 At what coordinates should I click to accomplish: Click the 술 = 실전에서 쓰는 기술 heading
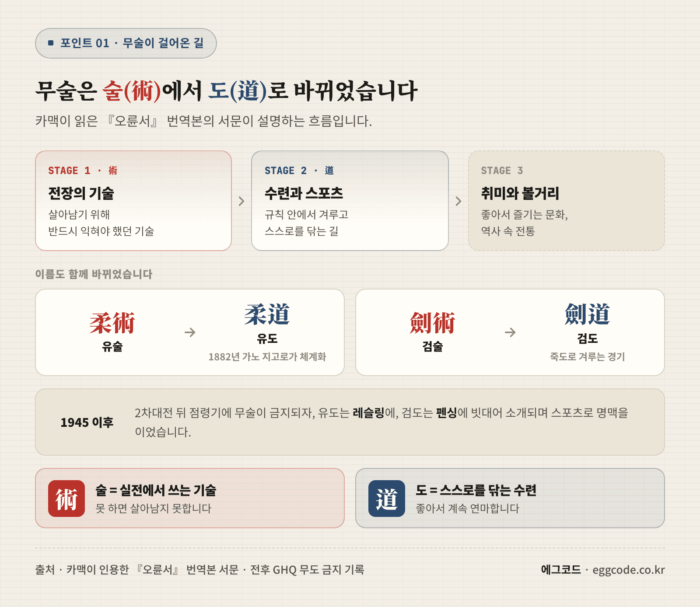tap(156, 490)
